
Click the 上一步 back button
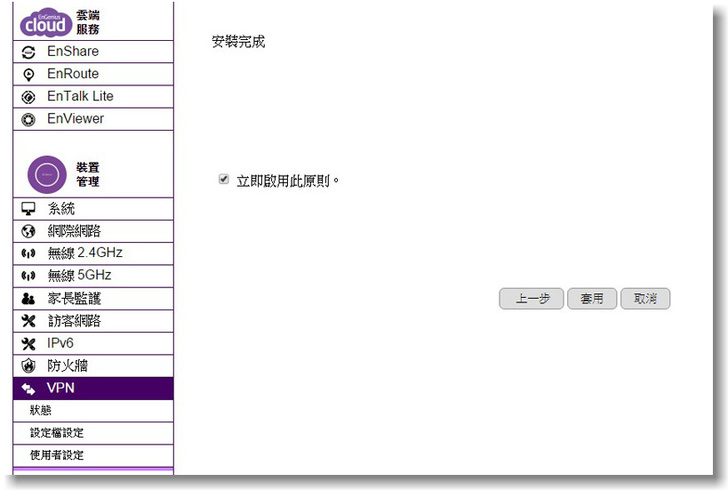pyautogui.click(x=532, y=298)
